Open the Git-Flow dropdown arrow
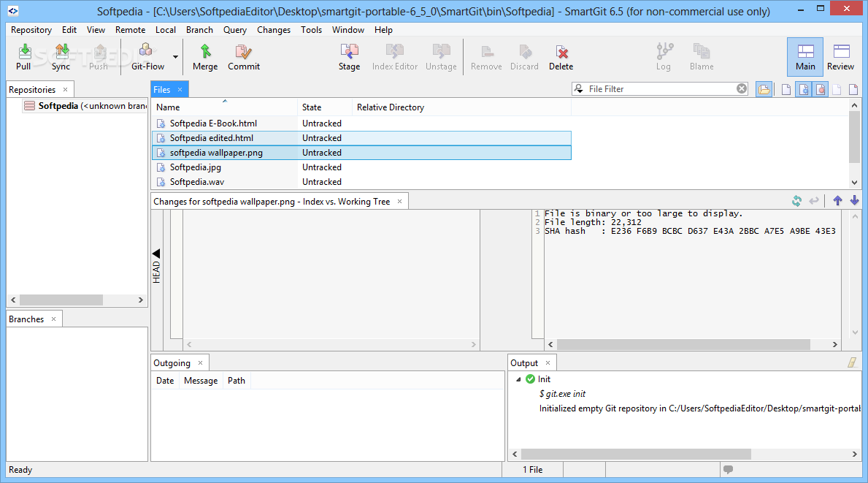Viewport: 868px width, 483px height. [x=175, y=57]
